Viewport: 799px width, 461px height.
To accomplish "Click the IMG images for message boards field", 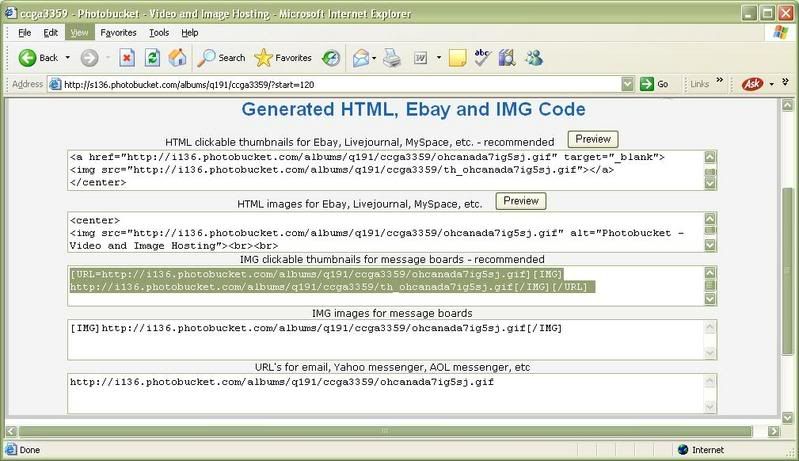I will (392, 340).
